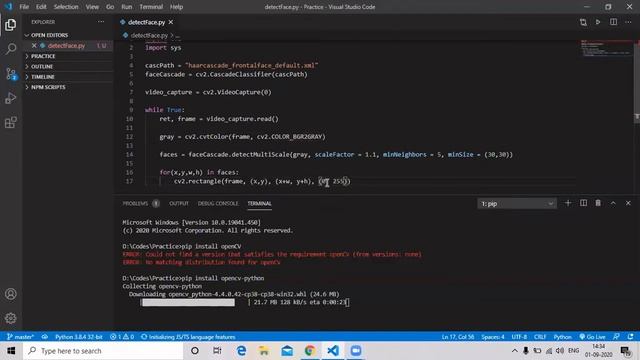The image size is (640, 360).
Task: Open Microsoft Edge from taskbar
Action: [x=241, y=351]
